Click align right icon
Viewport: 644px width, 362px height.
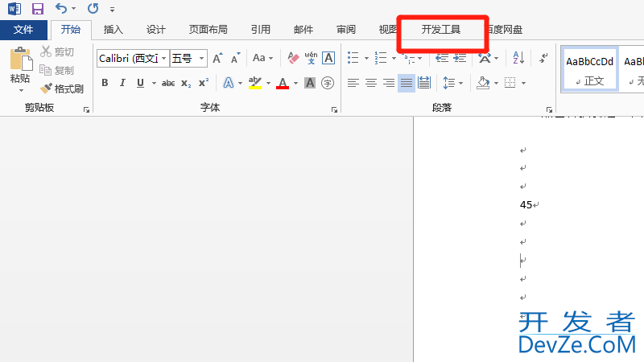pos(389,83)
